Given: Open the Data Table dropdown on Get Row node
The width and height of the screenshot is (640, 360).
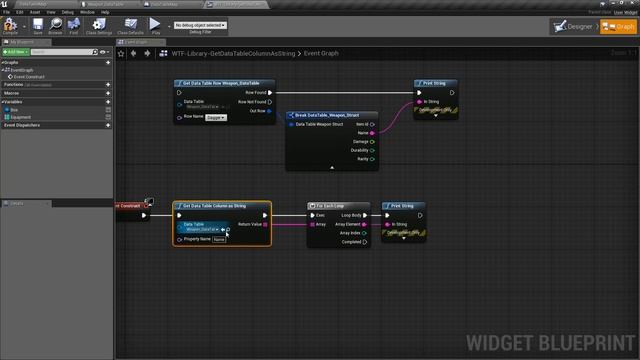Looking at the screenshot, I should click(202, 107).
